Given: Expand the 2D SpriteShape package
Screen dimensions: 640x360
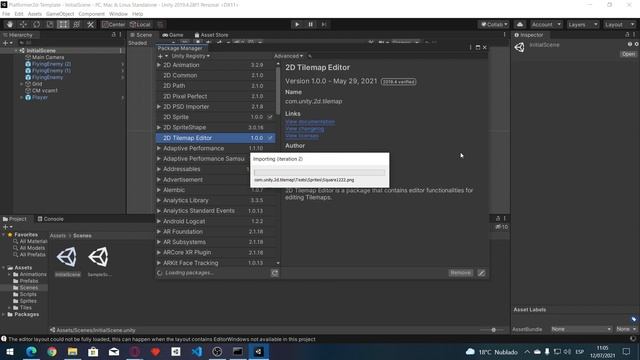Looking at the screenshot, I should pos(159,127).
